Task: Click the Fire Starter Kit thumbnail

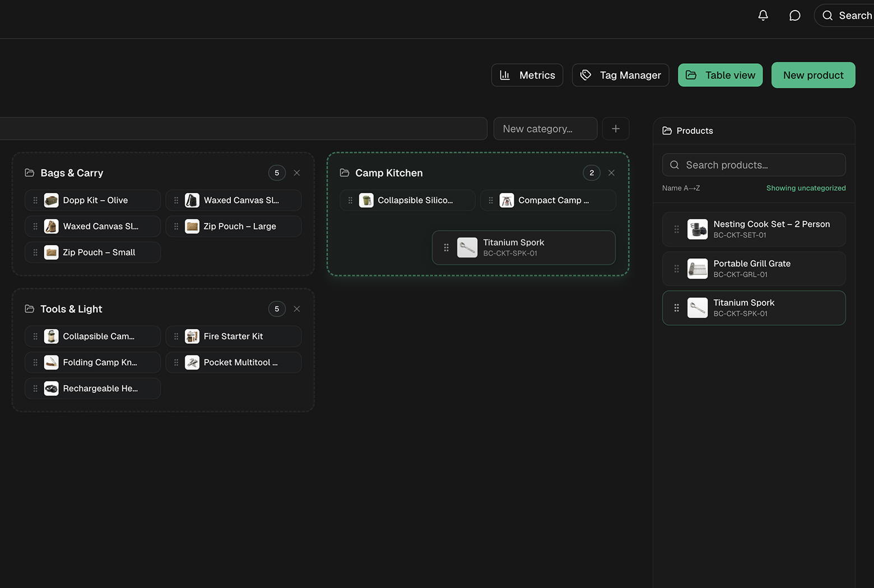Action: pyautogui.click(x=192, y=337)
